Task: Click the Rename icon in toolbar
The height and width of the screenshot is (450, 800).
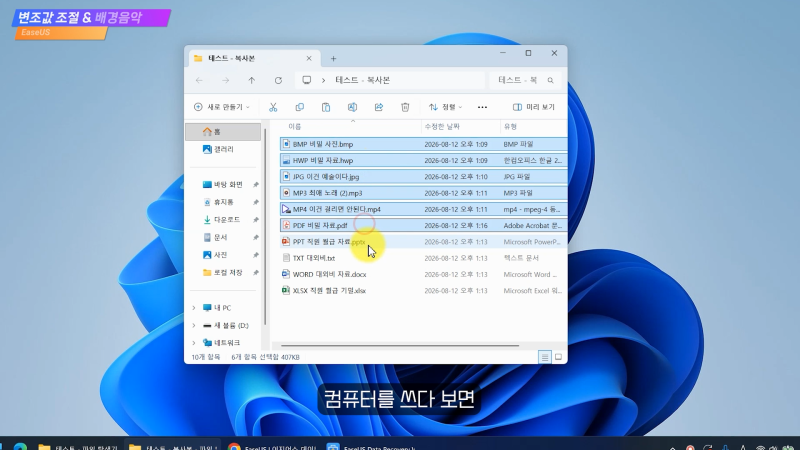Action: pyautogui.click(x=352, y=107)
